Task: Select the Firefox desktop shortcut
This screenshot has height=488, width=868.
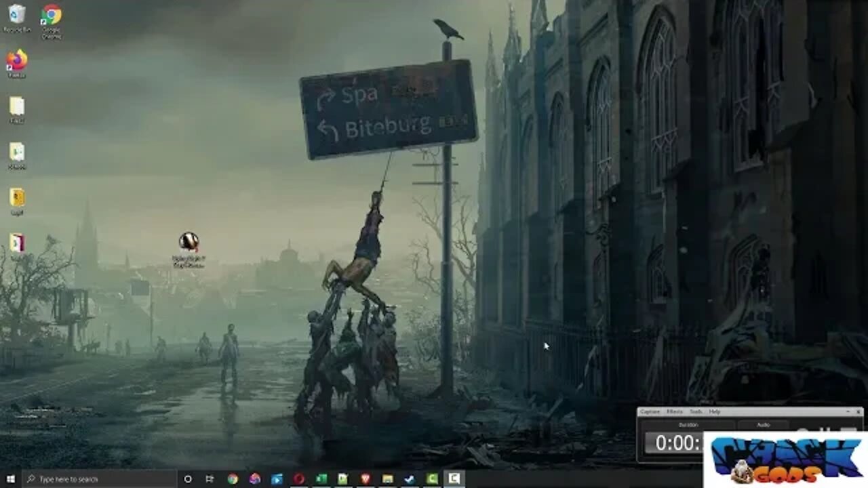Action: [x=17, y=64]
